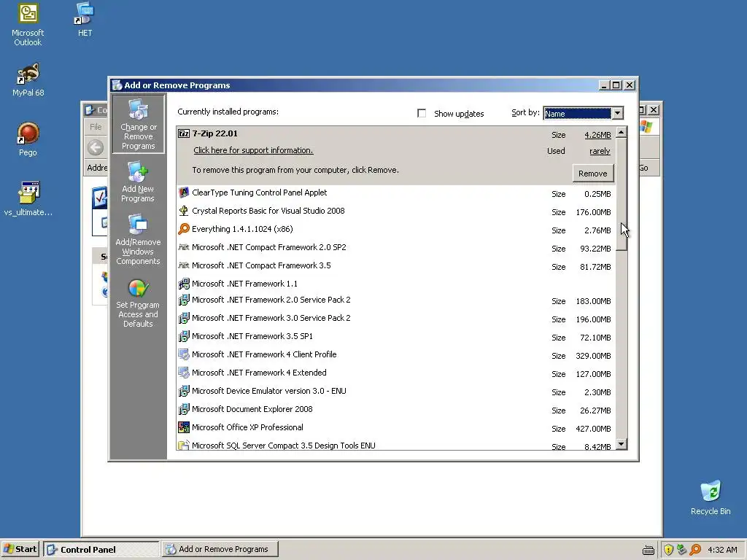This screenshot has height=560, width=747.
Task: Click the scrollbar up arrow
Action: pyautogui.click(x=622, y=132)
